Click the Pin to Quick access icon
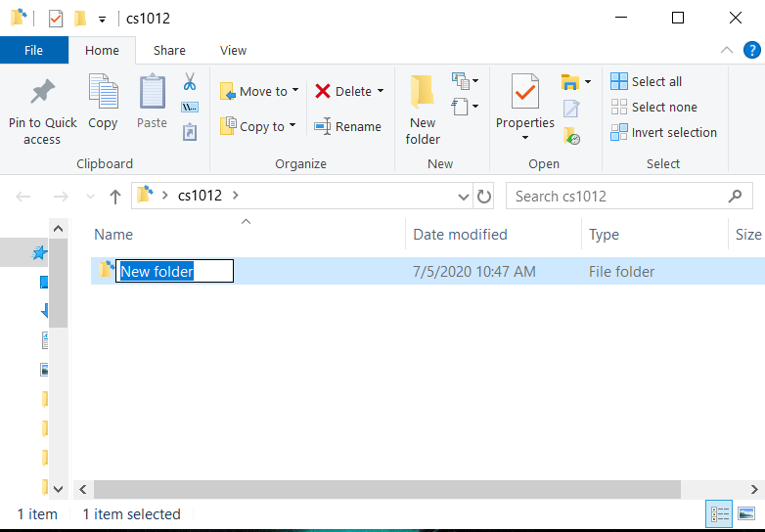 pyautogui.click(x=42, y=94)
